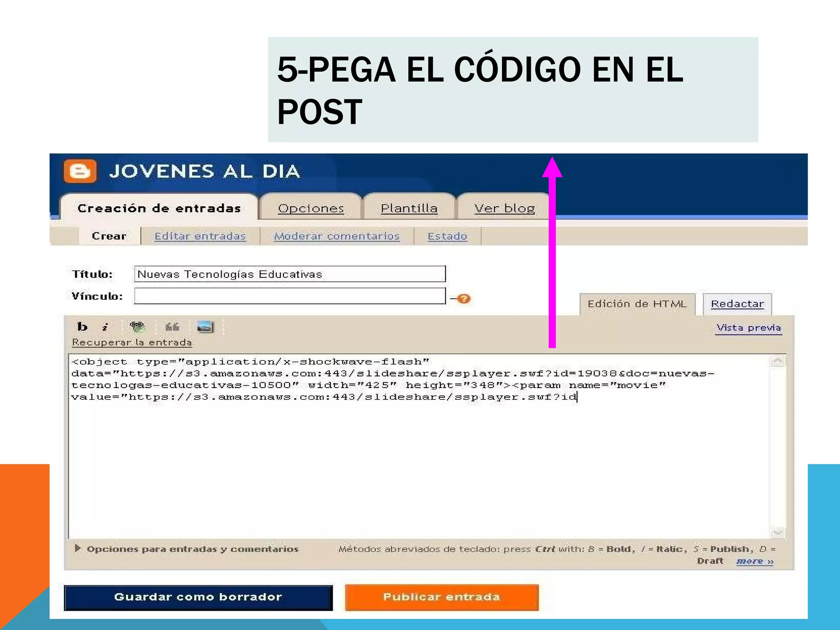
Task: Open Moderar comentarios link
Action: coord(337,236)
